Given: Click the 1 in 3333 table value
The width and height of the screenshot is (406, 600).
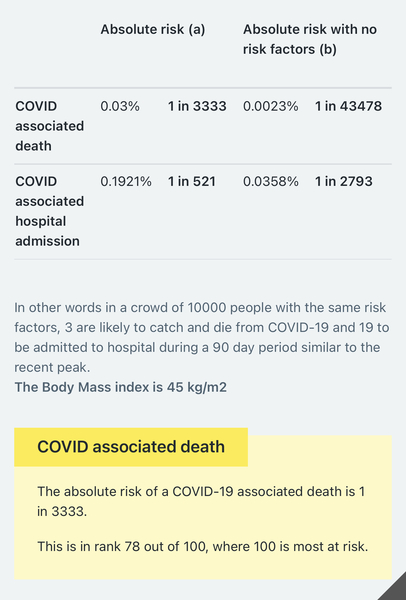Looking at the screenshot, I should point(197,106).
